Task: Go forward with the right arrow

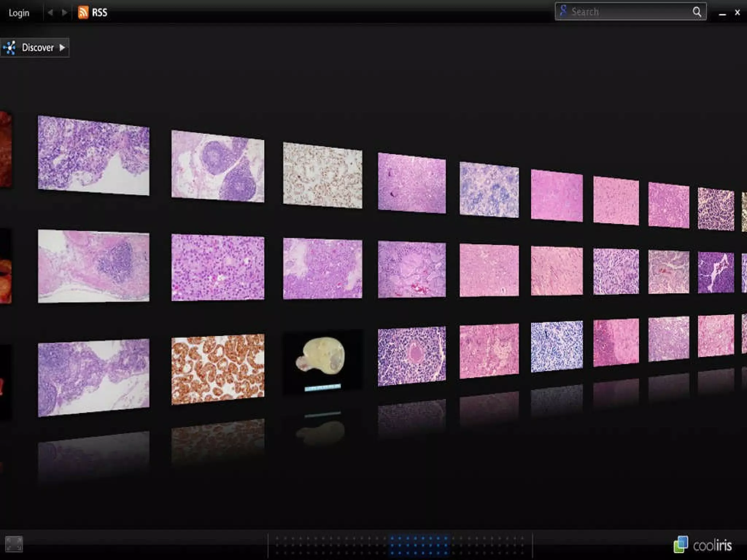Action: coord(65,12)
